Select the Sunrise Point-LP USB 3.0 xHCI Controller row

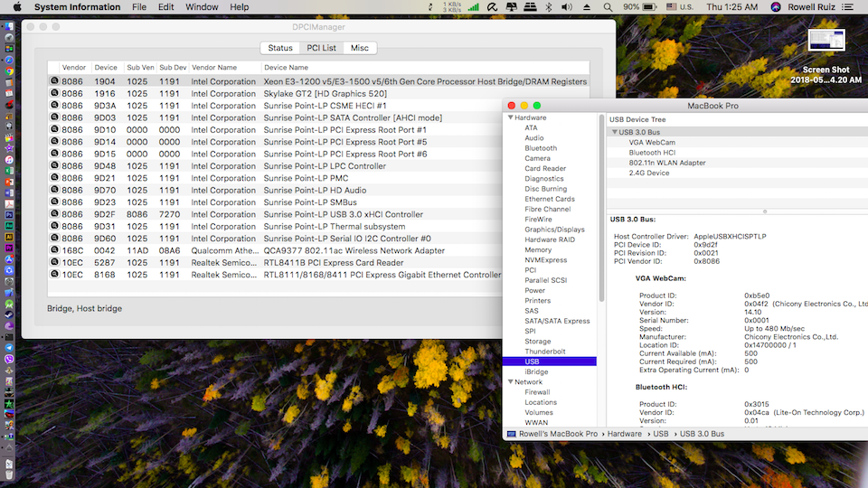click(x=275, y=214)
